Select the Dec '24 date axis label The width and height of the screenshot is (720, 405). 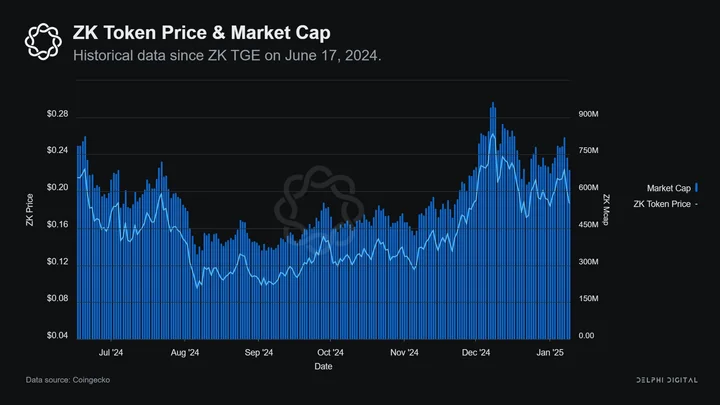pyautogui.click(x=476, y=353)
